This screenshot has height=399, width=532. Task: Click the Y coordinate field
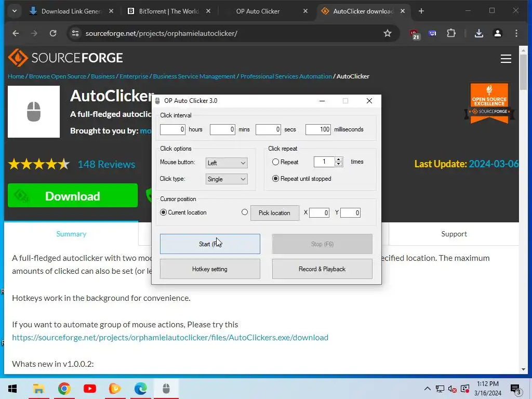click(x=350, y=212)
